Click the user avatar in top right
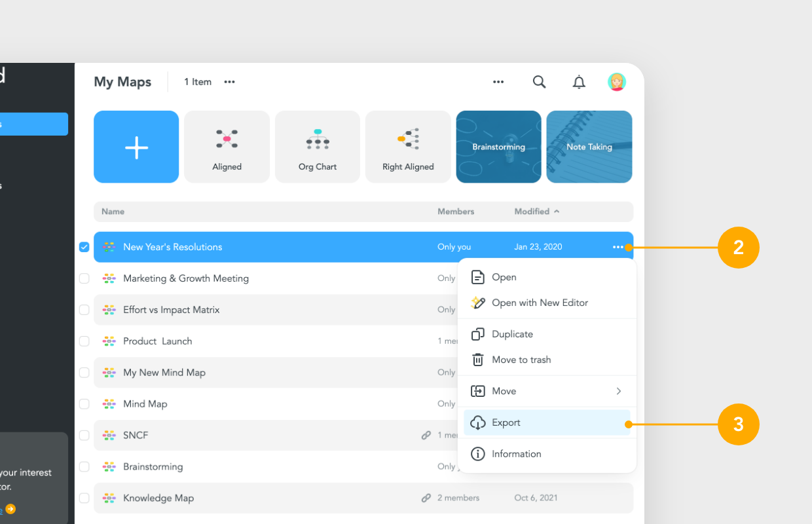Viewport: 812px width, 524px height. (616, 82)
